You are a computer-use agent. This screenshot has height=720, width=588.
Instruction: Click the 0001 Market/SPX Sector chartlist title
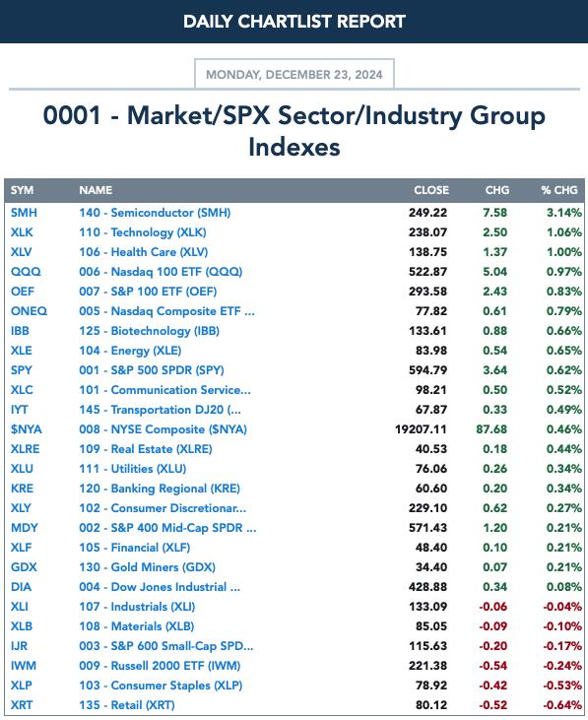pyautogui.click(x=294, y=131)
